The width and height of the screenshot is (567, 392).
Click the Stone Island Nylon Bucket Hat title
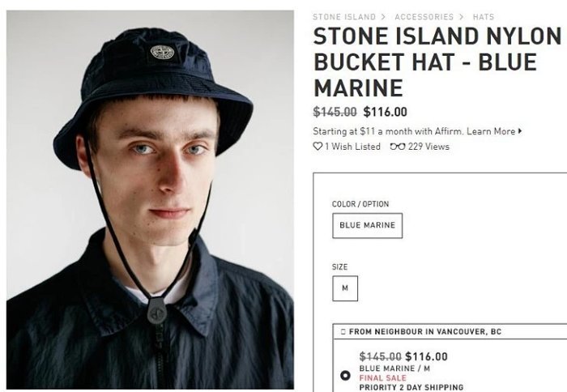437,62
